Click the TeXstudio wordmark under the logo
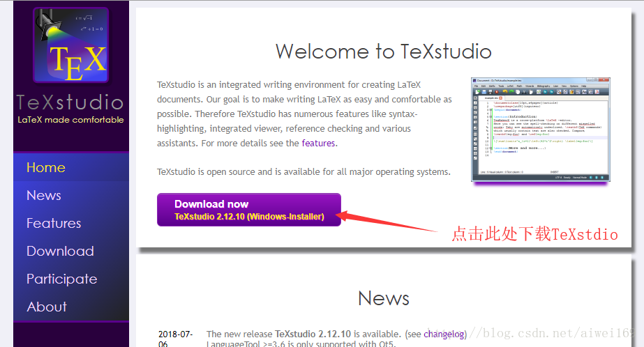 (70, 102)
